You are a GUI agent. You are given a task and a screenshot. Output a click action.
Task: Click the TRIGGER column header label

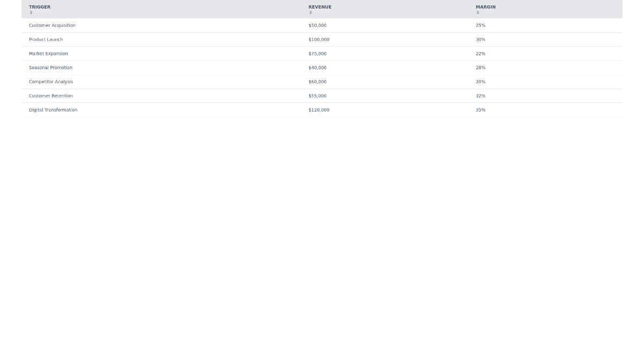point(40,7)
